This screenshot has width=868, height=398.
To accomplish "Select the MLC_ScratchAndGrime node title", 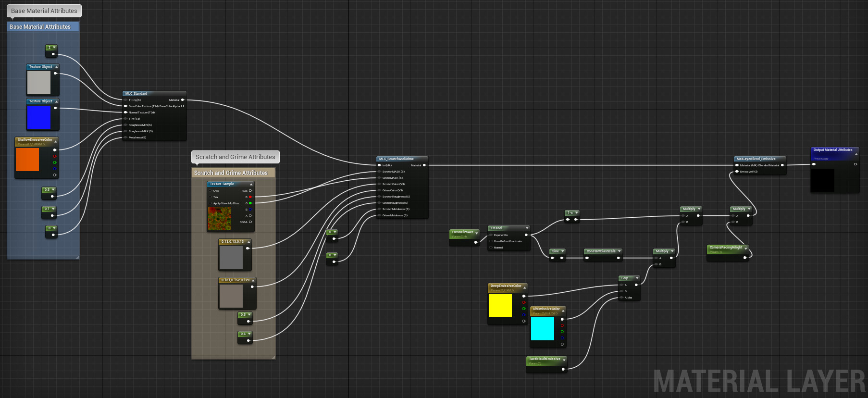I will [x=397, y=159].
